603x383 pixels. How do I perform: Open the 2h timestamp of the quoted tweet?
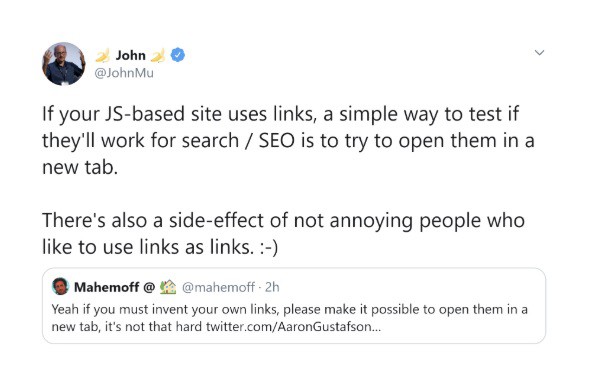point(272,287)
